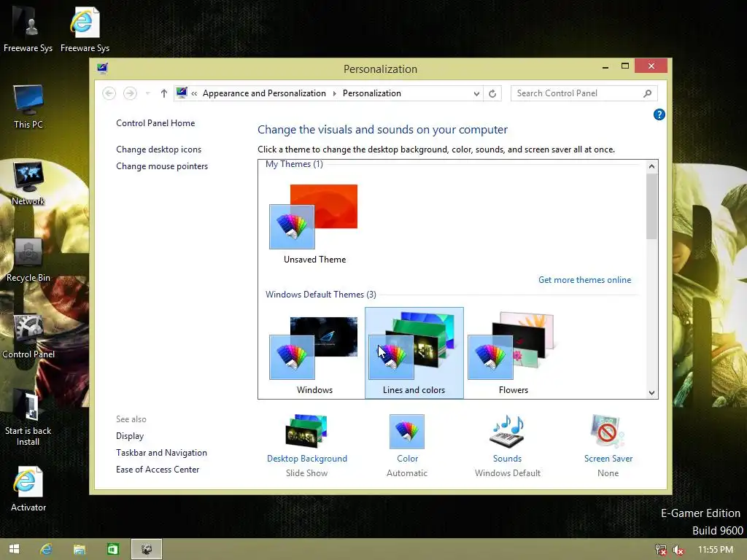Click Appearance and Personalization breadcrumb
The width and height of the screenshot is (747, 560).
click(x=264, y=93)
